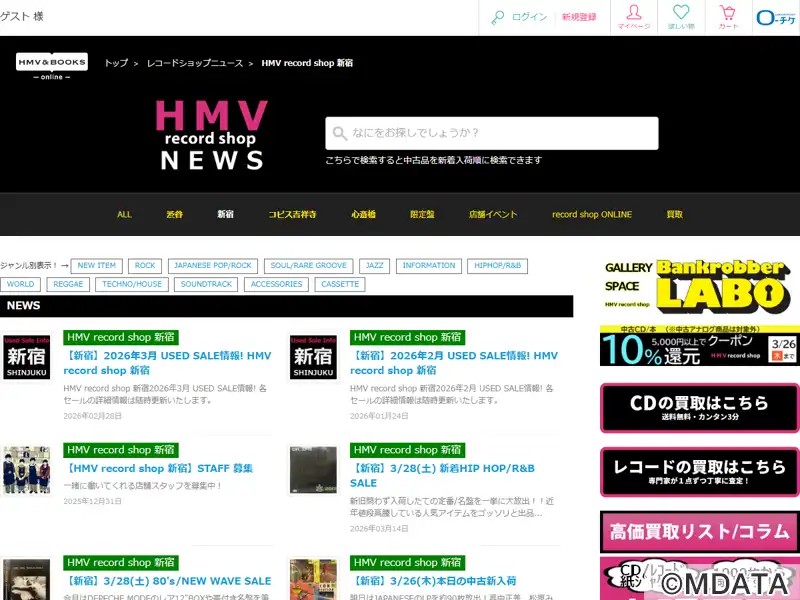The height and width of the screenshot is (600, 800).
Task: Click the login key icon
Action: click(x=497, y=17)
